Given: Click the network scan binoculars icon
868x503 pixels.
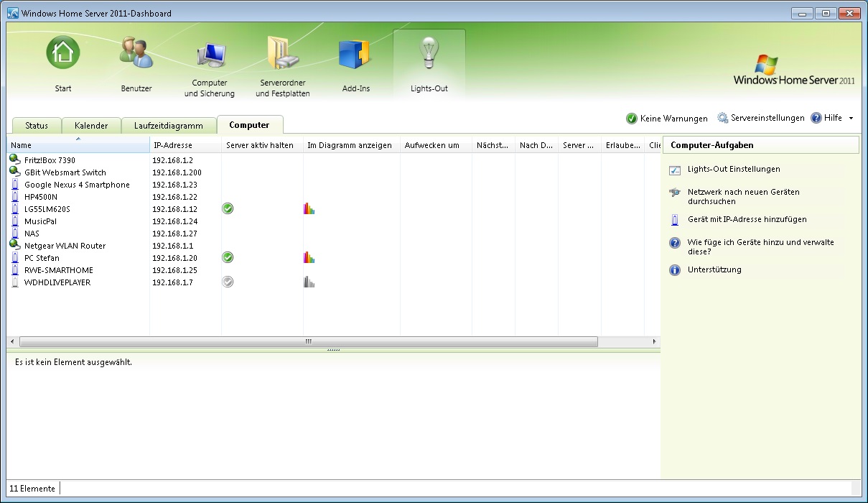Looking at the screenshot, I should tap(674, 193).
